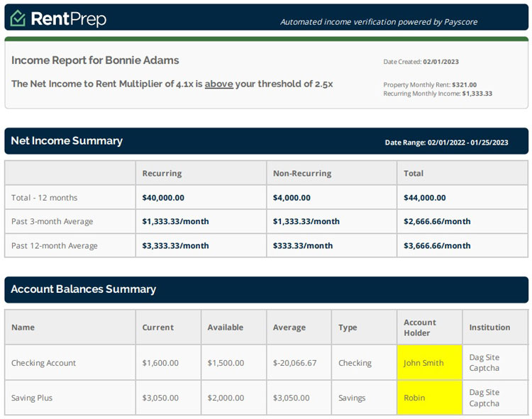
Task: Click the Payscore income verification tagline
Action: pyautogui.click(x=378, y=21)
